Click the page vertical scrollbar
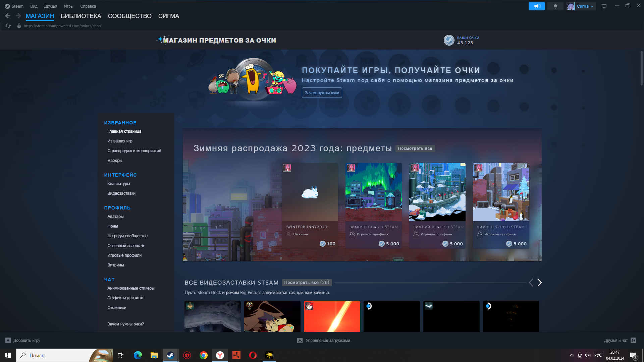644x362 pixels. (642, 68)
